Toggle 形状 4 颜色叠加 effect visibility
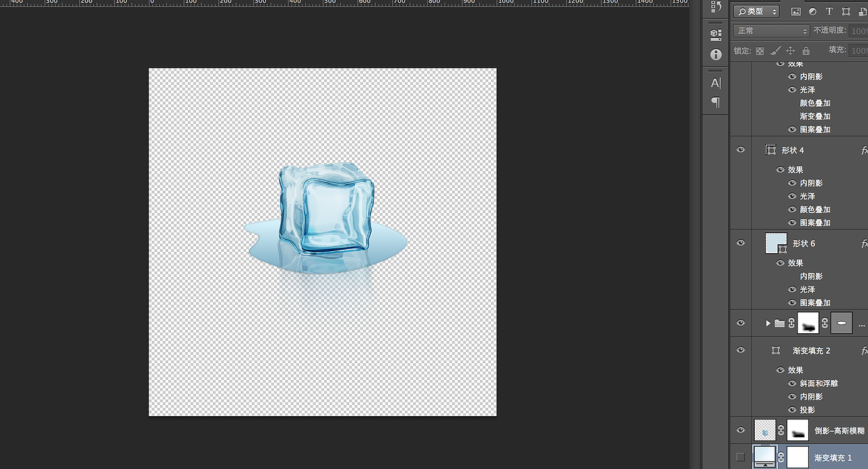Screen dimensions: 868x469 pos(792,210)
